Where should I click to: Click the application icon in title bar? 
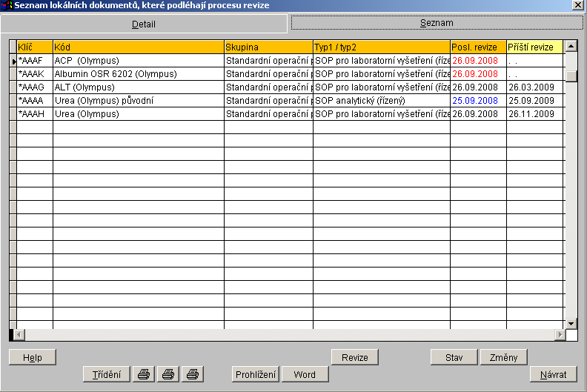(7, 5)
